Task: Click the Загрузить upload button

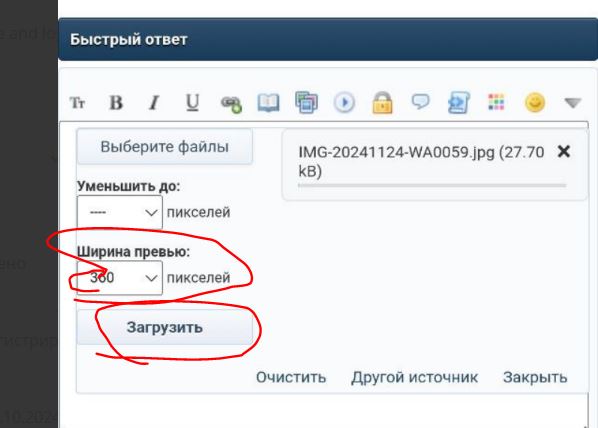Action: (164, 328)
